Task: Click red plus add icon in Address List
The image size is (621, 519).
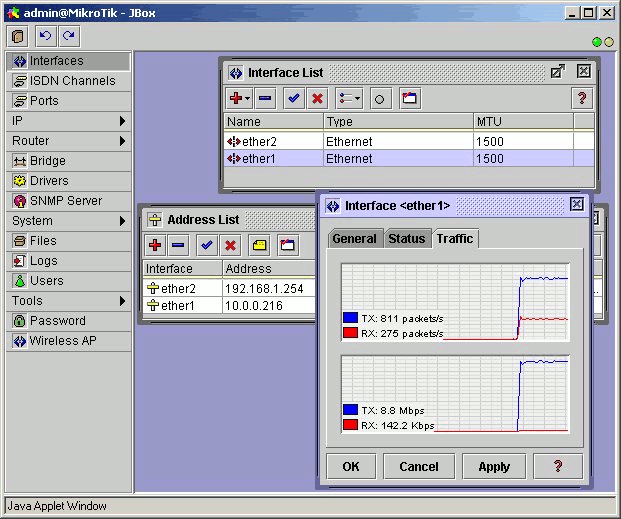Action: click(x=155, y=245)
